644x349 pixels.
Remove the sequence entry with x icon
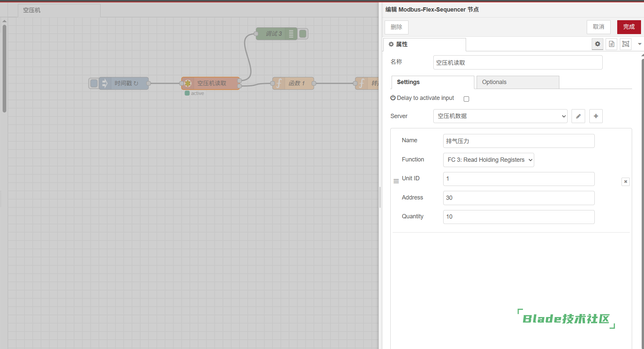625,182
